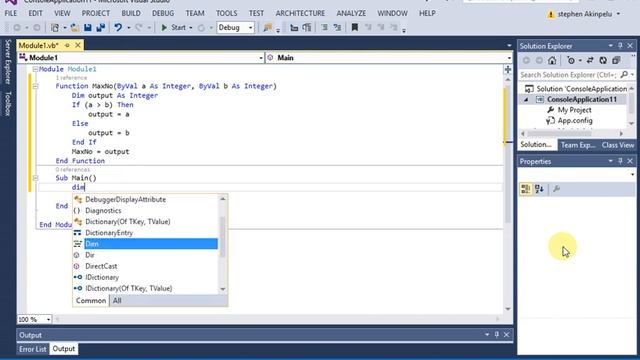Open the TOOLS menu
This screenshot has height=360, width=640.
point(227,13)
